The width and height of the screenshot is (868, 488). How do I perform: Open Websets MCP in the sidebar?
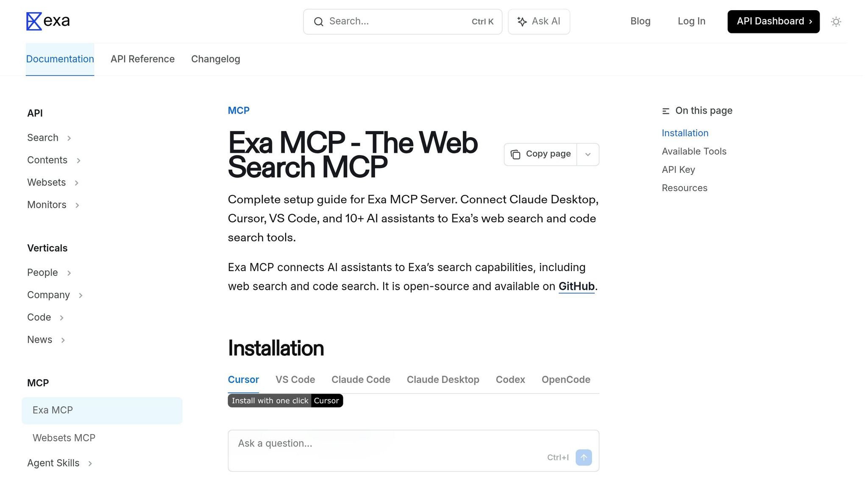click(x=64, y=438)
